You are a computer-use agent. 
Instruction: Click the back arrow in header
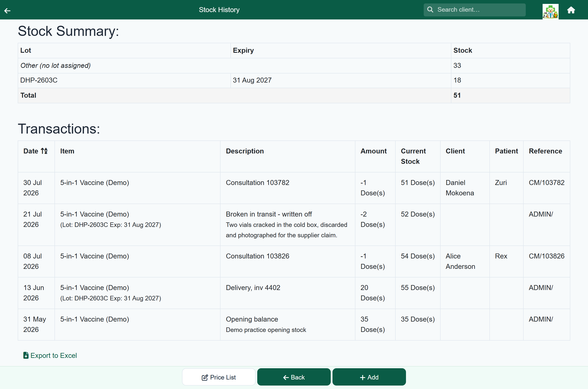point(7,10)
